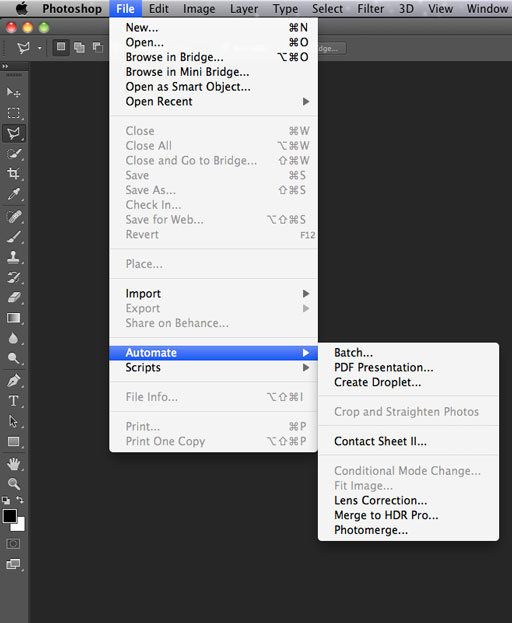Open the Filter menu
The image size is (512, 623).
[x=370, y=8]
